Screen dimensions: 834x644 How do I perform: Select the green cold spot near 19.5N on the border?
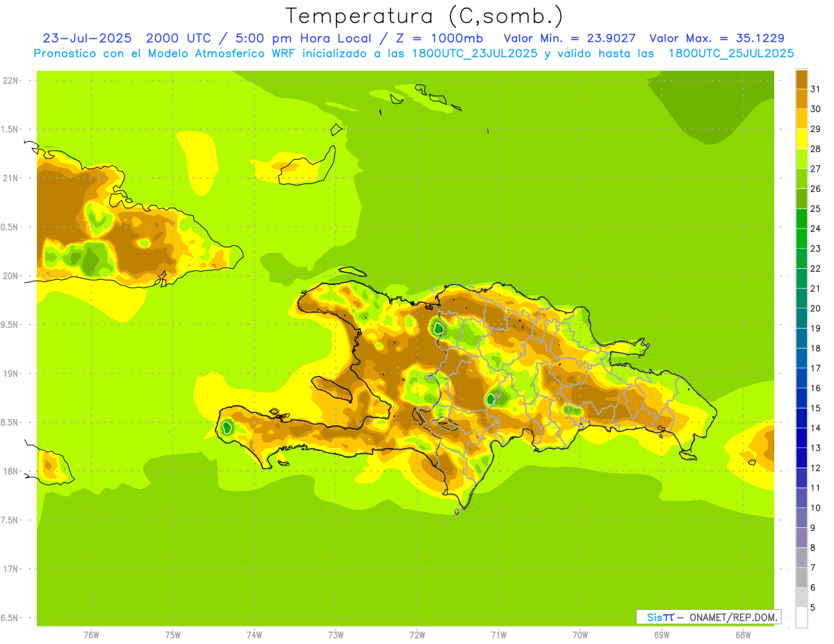pyautogui.click(x=437, y=328)
